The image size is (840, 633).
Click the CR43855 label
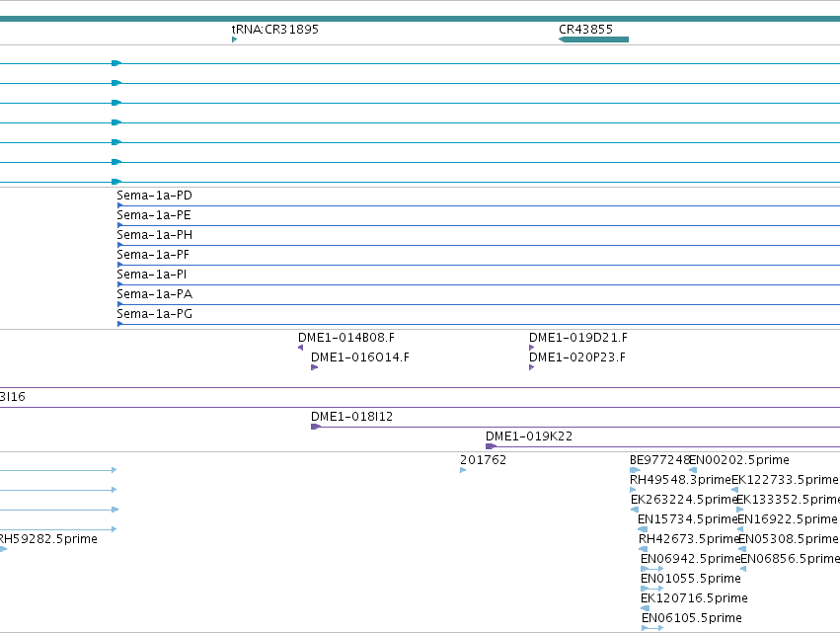(x=585, y=30)
